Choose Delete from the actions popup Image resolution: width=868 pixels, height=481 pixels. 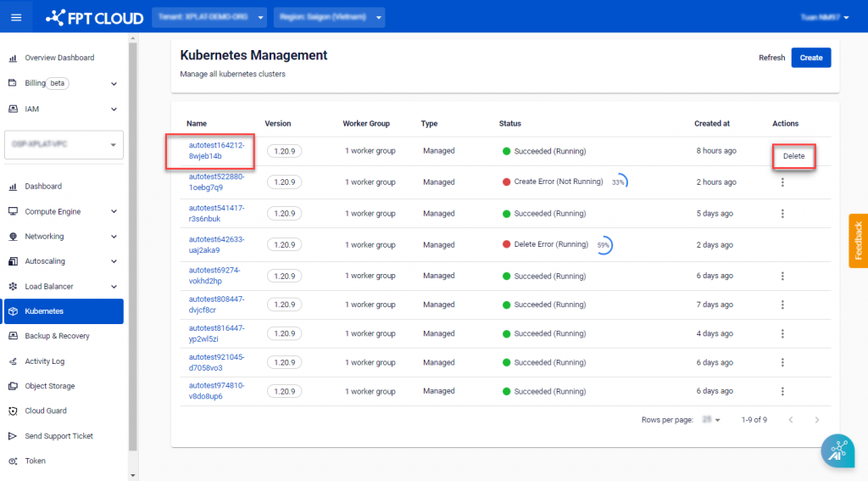(793, 156)
